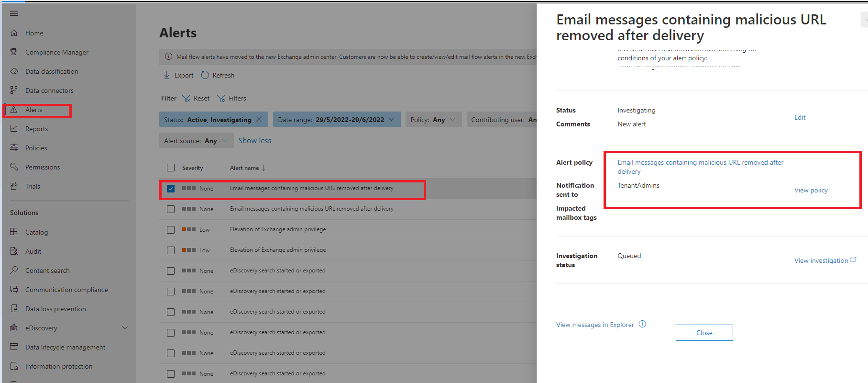Check the second Elevation of Exchange admin privilege checkbox
This screenshot has width=868, height=383.
pyautogui.click(x=171, y=250)
